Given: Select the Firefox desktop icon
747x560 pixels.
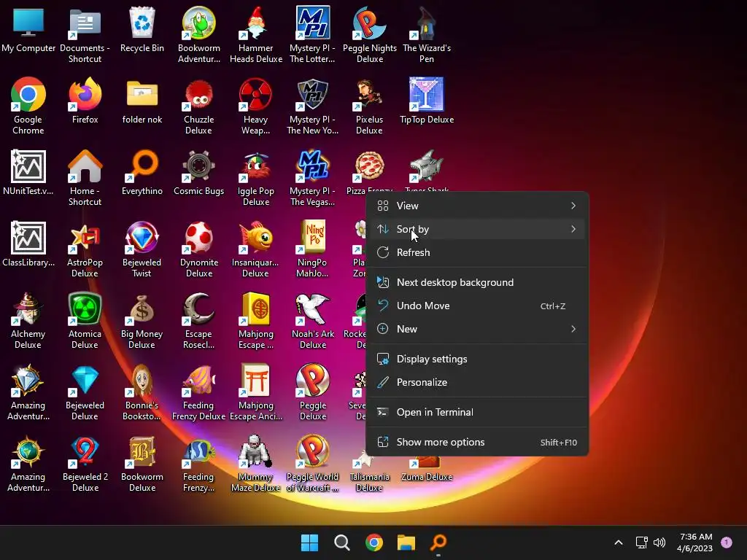Looking at the screenshot, I should [85, 101].
